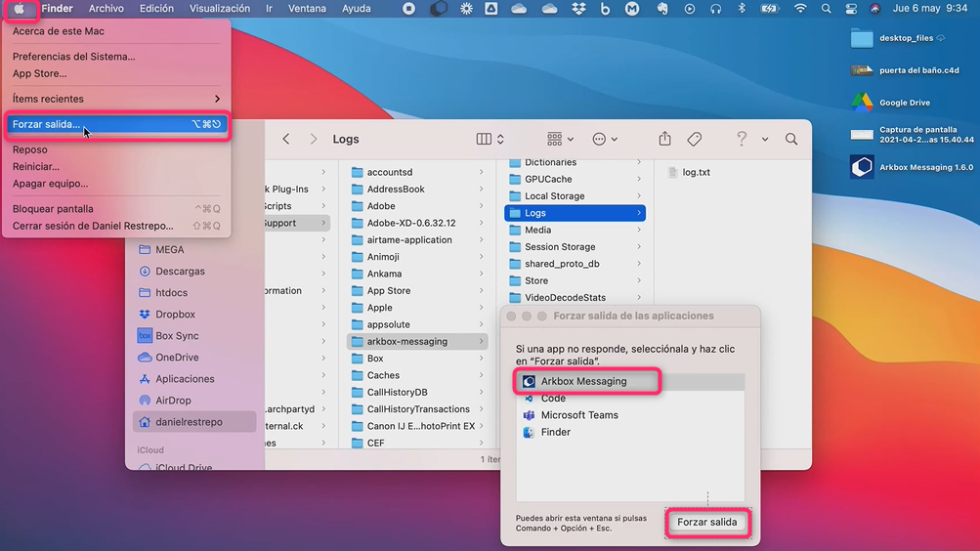Click the Finder search magnifier icon

point(791,140)
